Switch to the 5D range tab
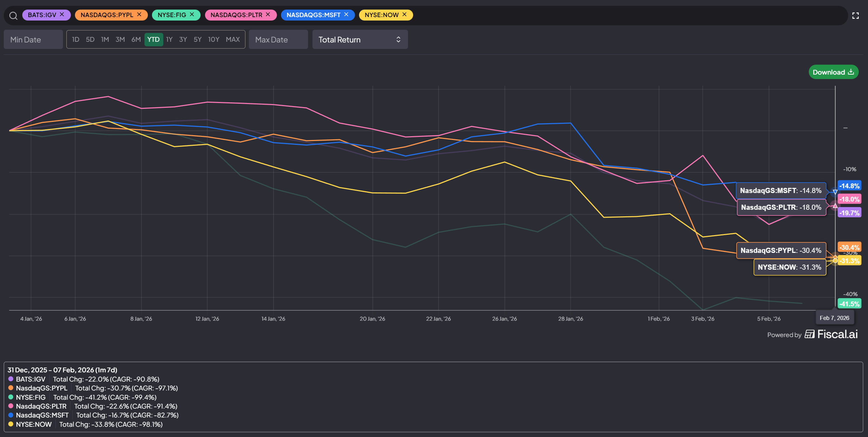Viewport: 868px width, 437px height. click(x=90, y=39)
